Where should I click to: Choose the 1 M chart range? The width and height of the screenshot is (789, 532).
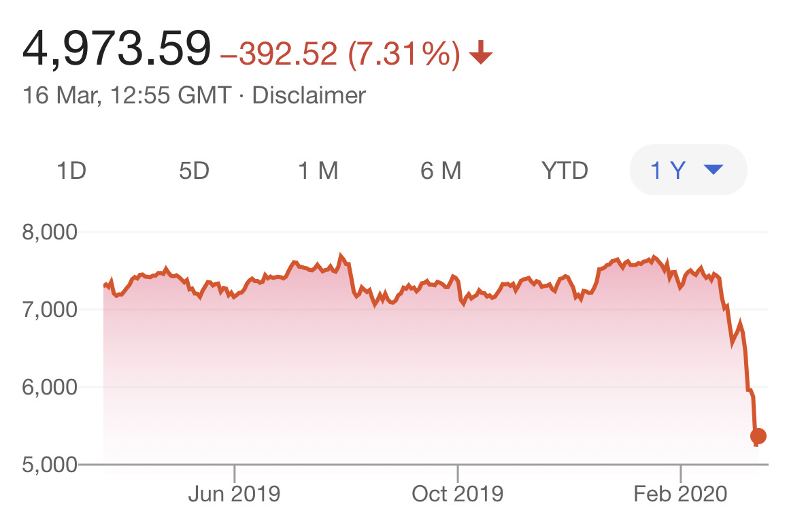[318, 171]
